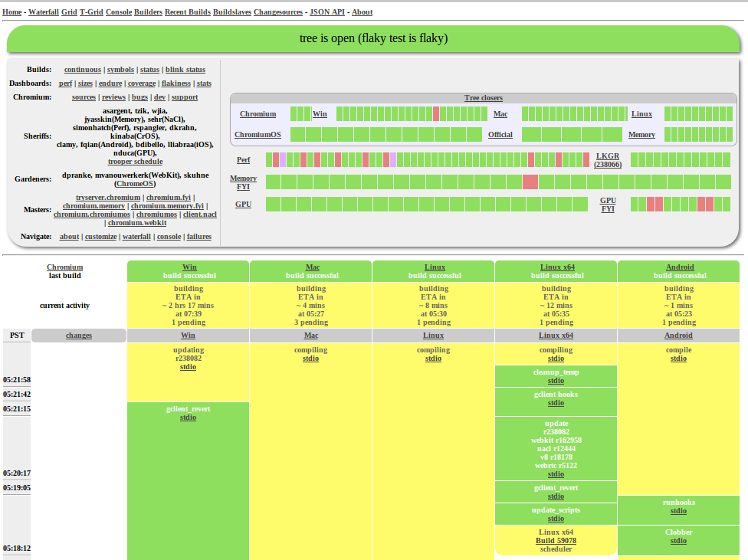Open the blink status link

point(185,70)
